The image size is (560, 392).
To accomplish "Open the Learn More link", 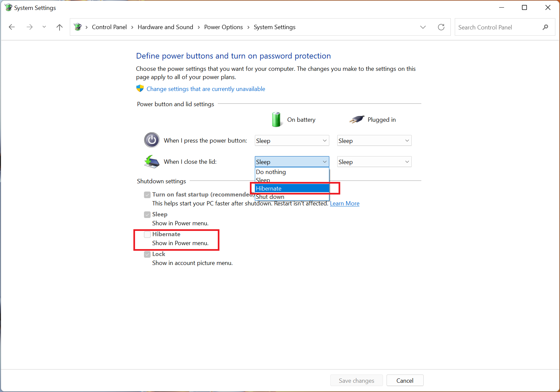I will (345, 203).
